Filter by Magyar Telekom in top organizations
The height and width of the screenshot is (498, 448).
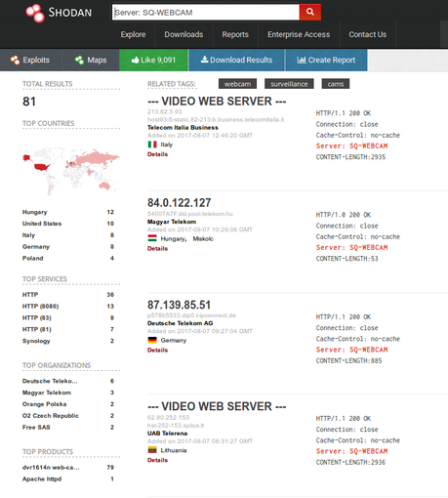pyautogui.click(x=47, y=393)
